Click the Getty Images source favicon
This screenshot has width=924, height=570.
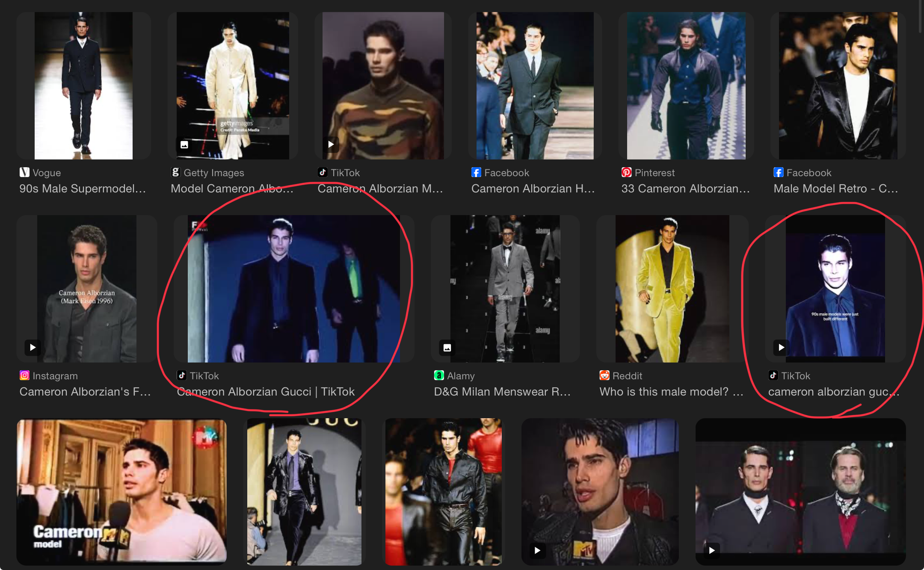(175, 172)
